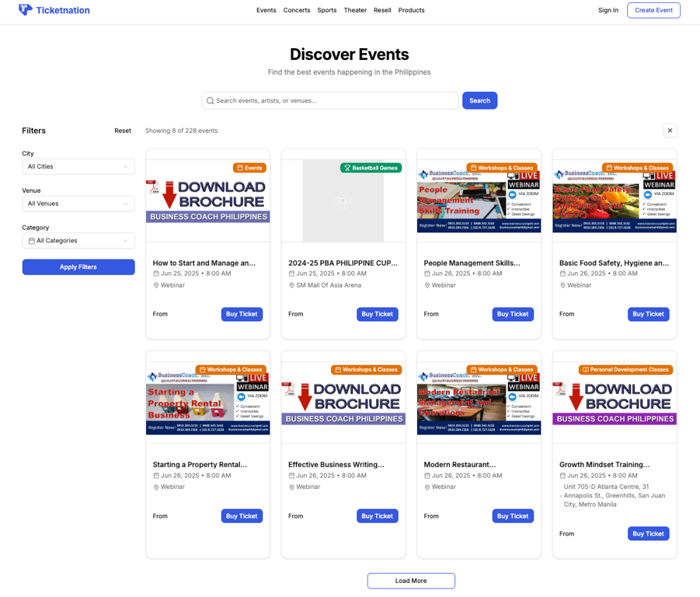Click Load More button
Viewport: 700px width, 597px height.
(411, 581)
